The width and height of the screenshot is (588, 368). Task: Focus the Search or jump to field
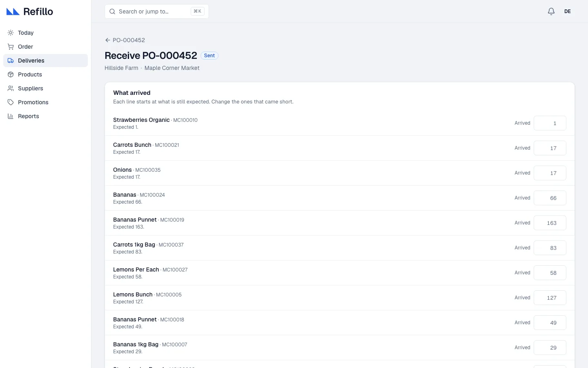[157, 11]
